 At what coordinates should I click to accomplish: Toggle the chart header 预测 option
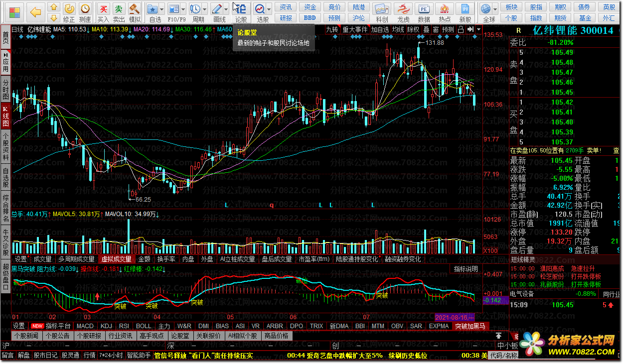[x=448, y=29]
